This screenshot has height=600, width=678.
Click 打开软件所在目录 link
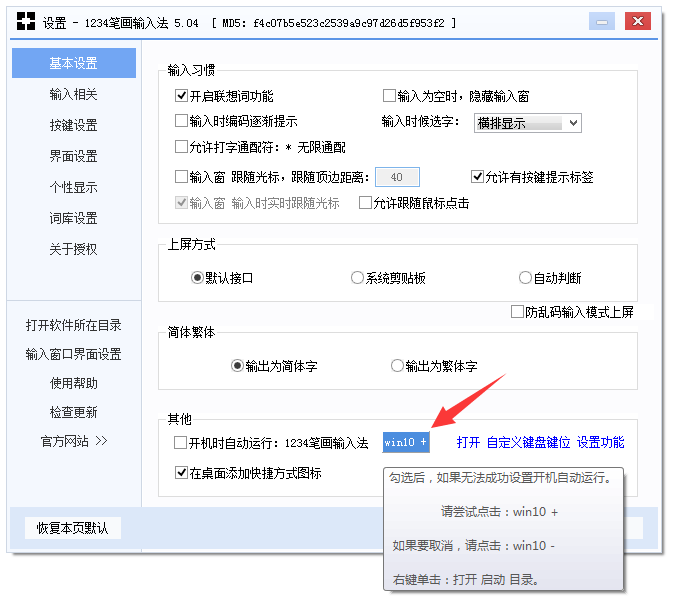(74, 325)
